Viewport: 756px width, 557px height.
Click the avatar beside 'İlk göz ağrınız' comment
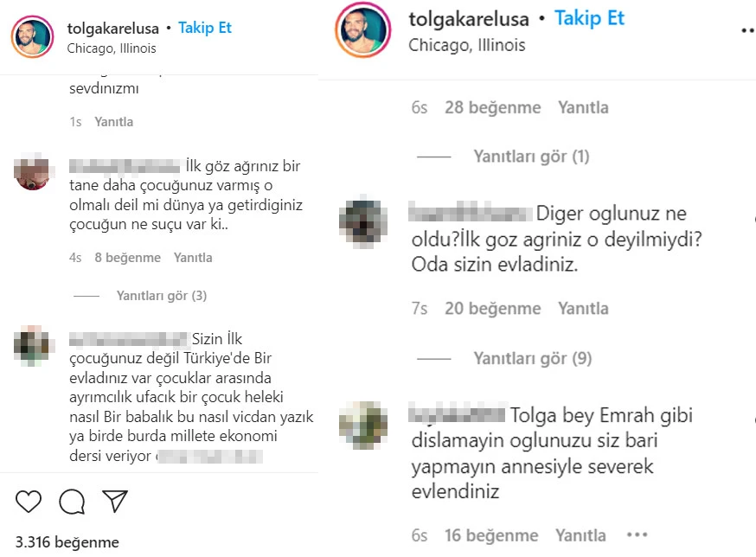[32, 171]
